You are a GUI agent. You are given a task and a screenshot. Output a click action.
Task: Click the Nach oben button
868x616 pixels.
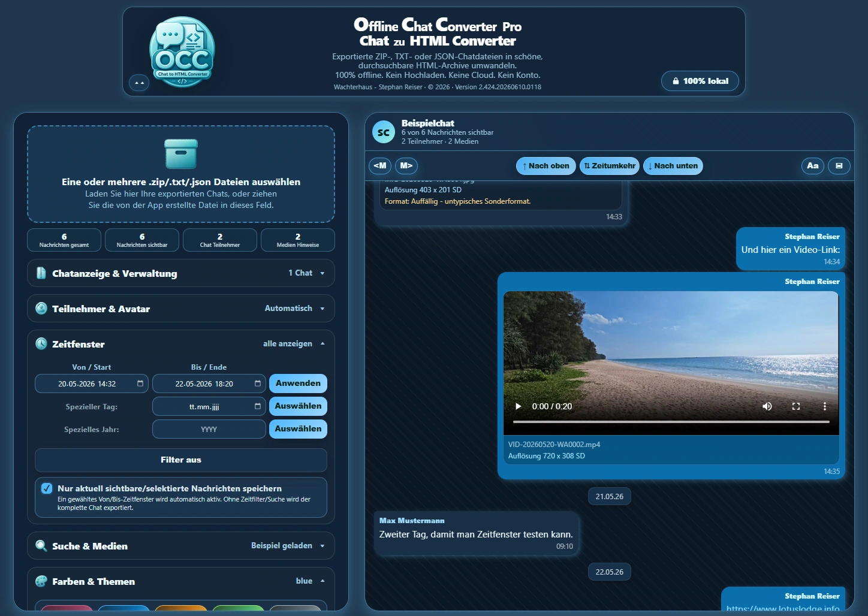(x=546, y=166)
